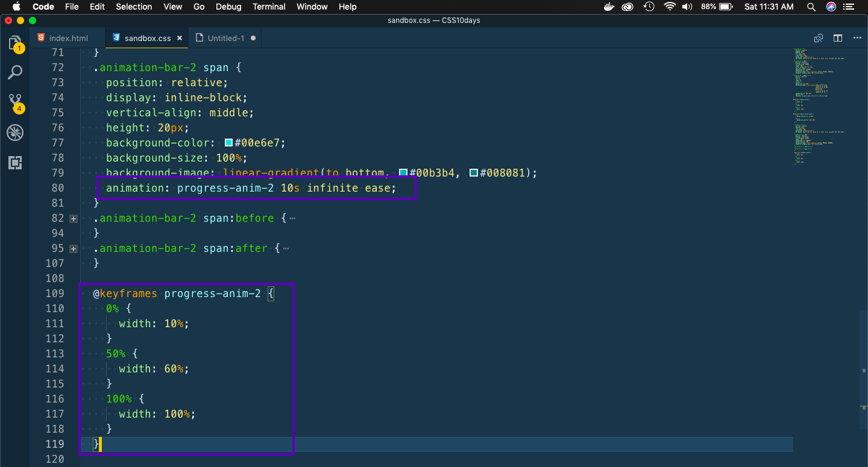The height and width of the screenshot is (467, 868).
Task: Expand the folded span:before rule on line 82
Action: pos(74,218)
